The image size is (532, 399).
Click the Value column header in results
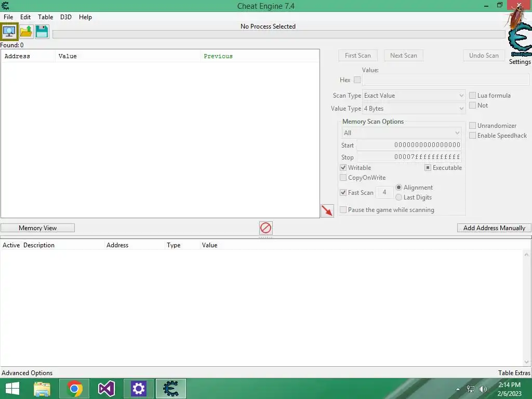(128, 56)
